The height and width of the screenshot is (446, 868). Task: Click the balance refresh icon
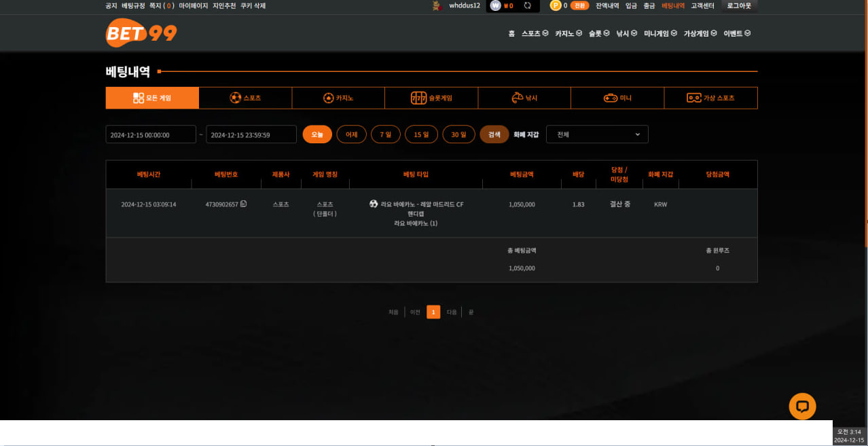[527, 5]
